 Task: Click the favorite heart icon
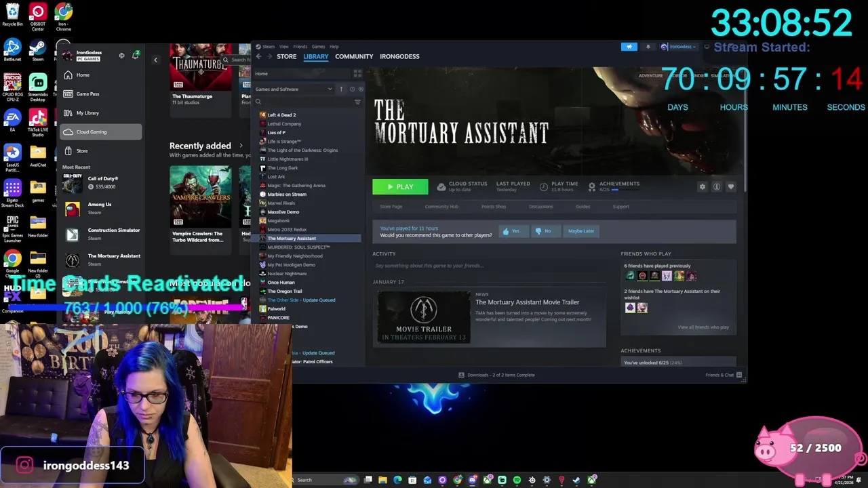click(x=731, y=186)
